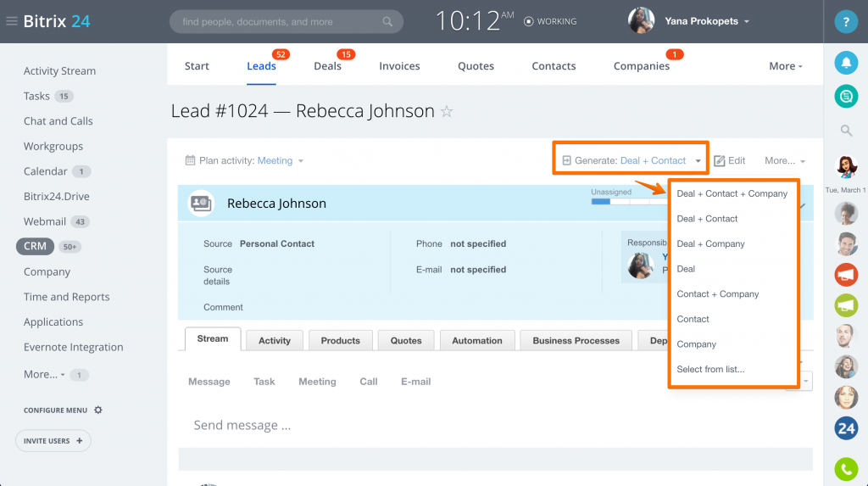Viewport: 868px width, 486px height.
Task: Expand More... in the left sidebar
Action: [x=44, y=375]
